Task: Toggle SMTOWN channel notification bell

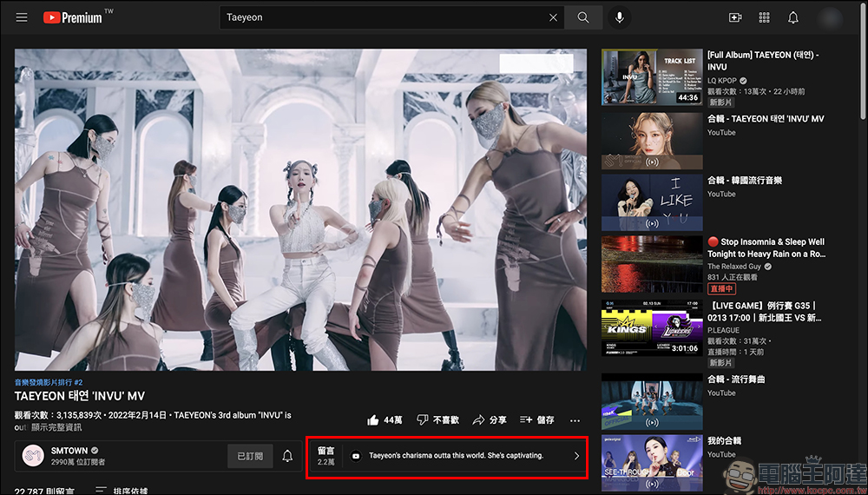Action: coord(287,456)
